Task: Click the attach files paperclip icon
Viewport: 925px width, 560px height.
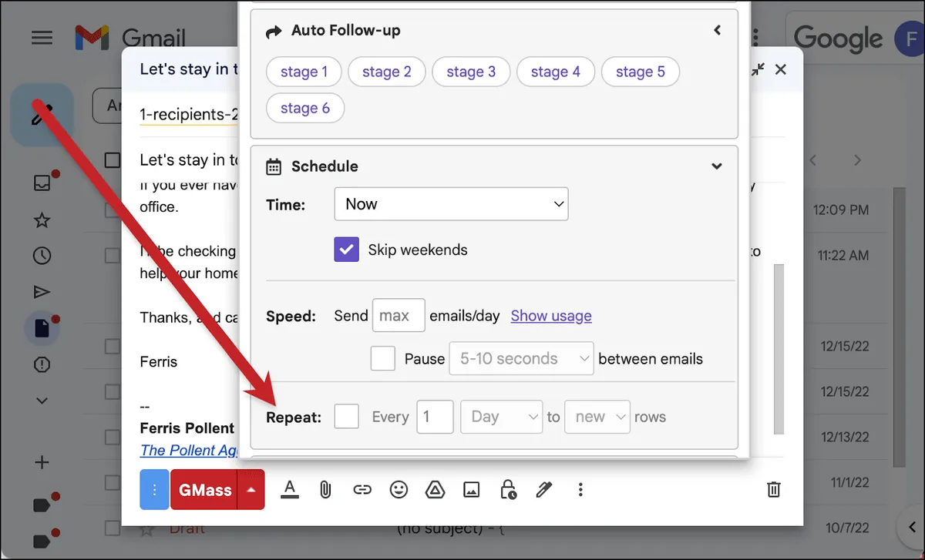Action: click(x=325, y=489)
